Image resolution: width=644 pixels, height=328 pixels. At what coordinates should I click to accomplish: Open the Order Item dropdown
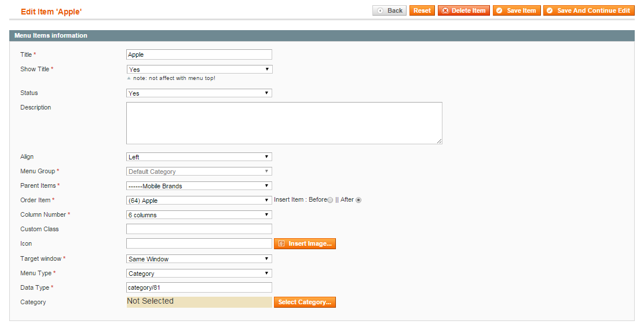[199, 201]
